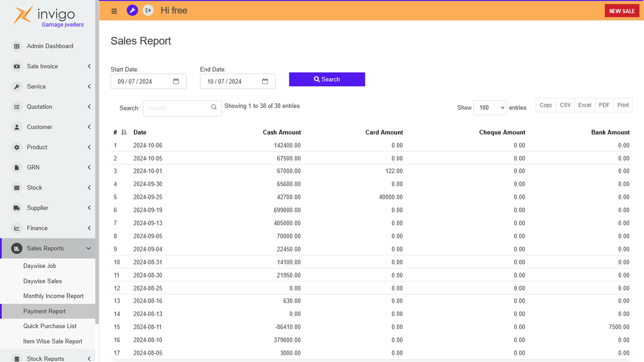Click card amount 40000.00
This screenshot has height=362, width=644.
[391, 197]
